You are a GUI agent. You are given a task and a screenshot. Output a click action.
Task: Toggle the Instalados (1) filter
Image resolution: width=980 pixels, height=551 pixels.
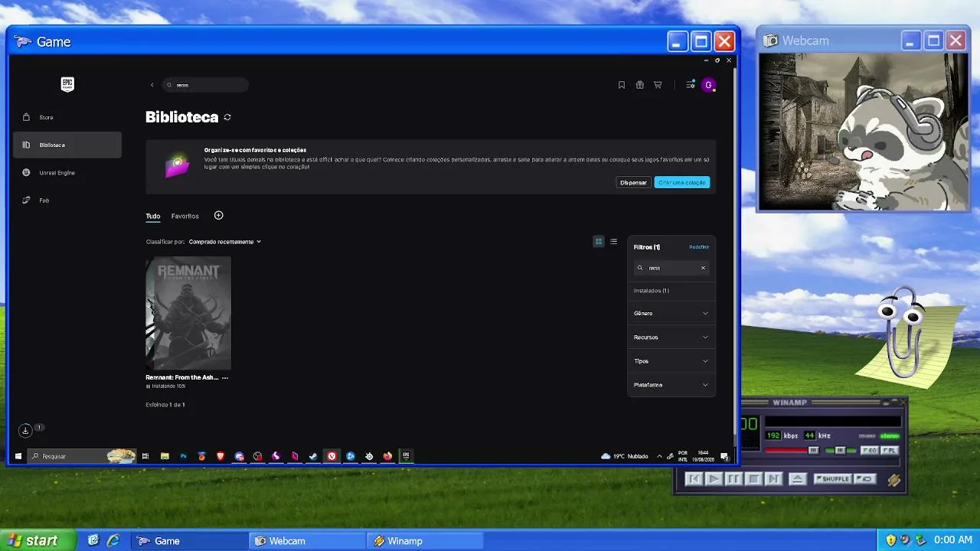(652, 291)
